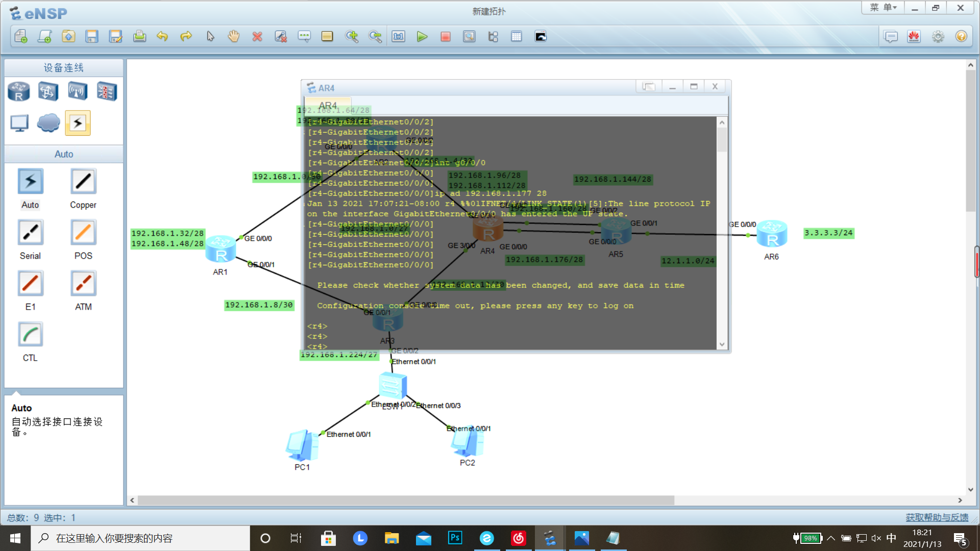Choose the Serial cable type

[30, 233]
